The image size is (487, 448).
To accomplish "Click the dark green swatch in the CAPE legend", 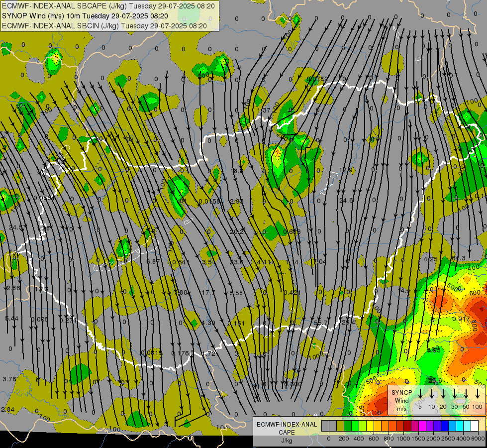I will (x=348, y=426).
